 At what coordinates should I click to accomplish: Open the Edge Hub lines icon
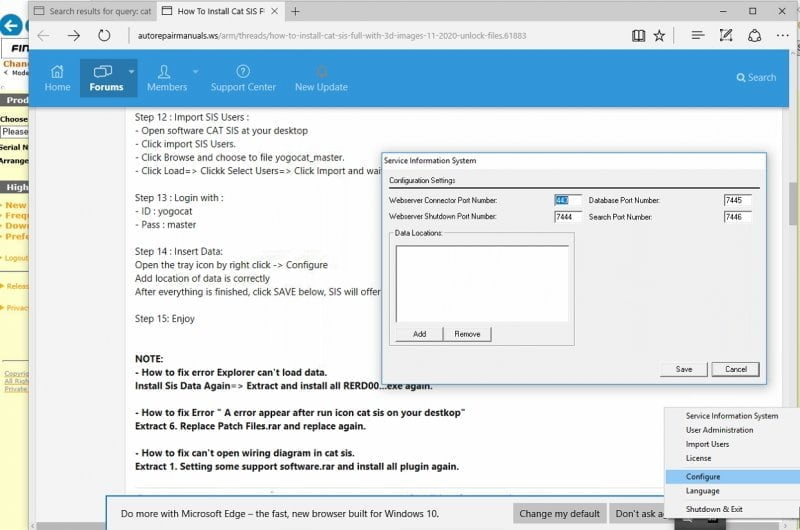click(697, 35)
